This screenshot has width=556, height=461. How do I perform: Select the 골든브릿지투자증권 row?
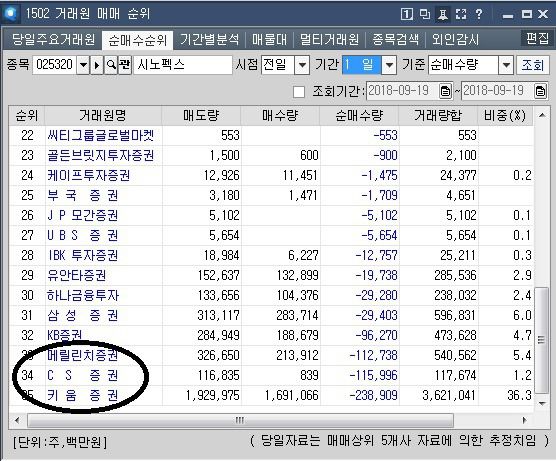(x=271, y=155)
